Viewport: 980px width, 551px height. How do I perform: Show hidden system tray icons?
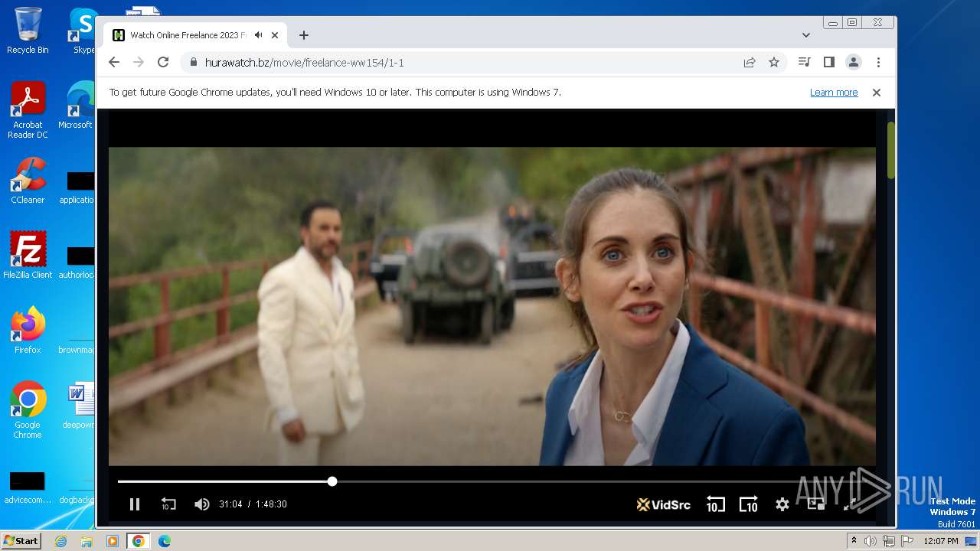854,541
